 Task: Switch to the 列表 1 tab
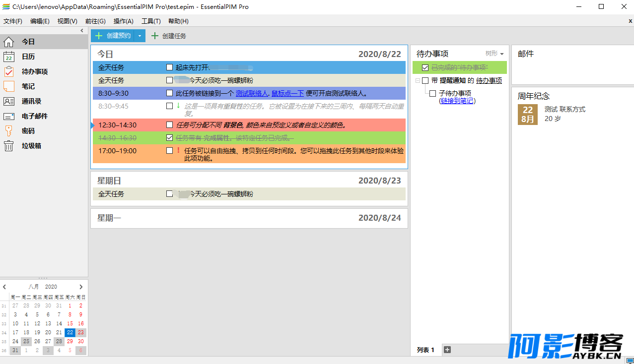425,350
